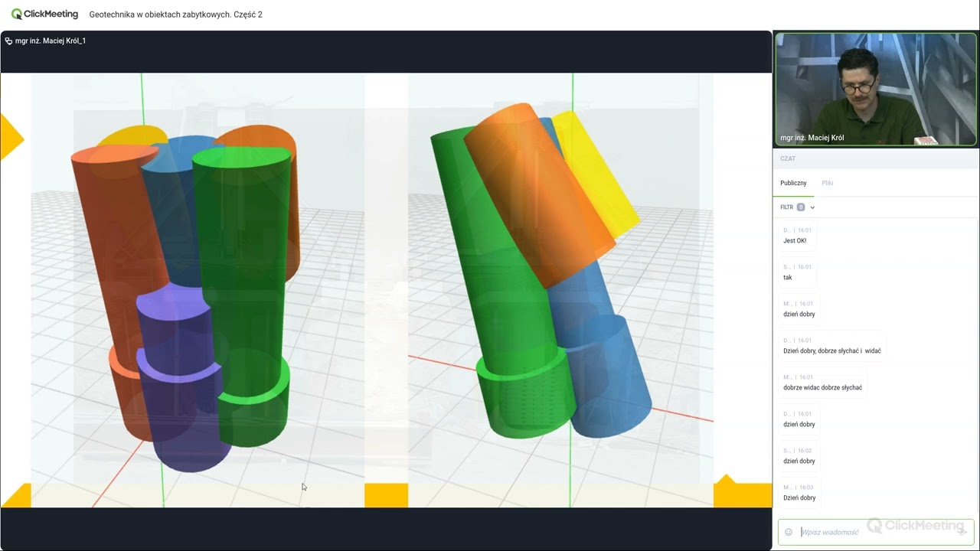Click the 'Geotechnika w obiektach zabytkowych. Część 2' title

click(176, 15)
